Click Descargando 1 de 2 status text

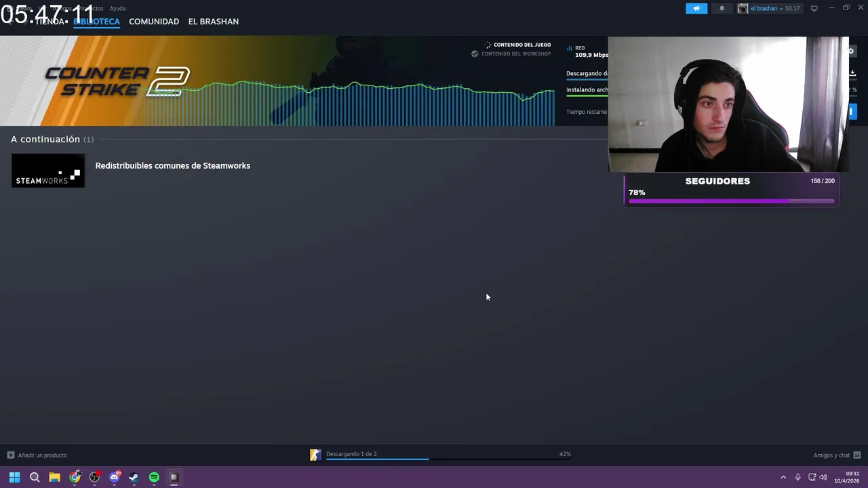(351, 454)
